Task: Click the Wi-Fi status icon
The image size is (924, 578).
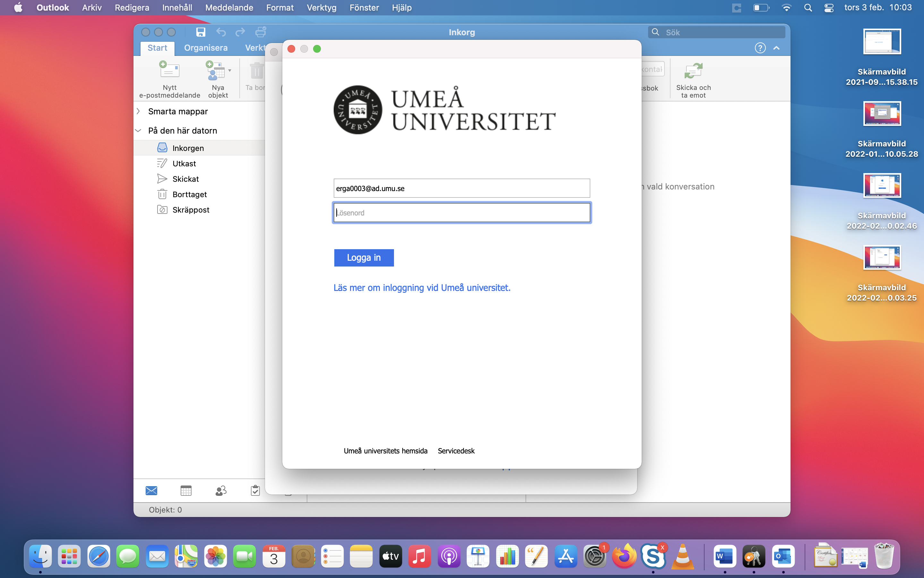Action: coord(786,8)
